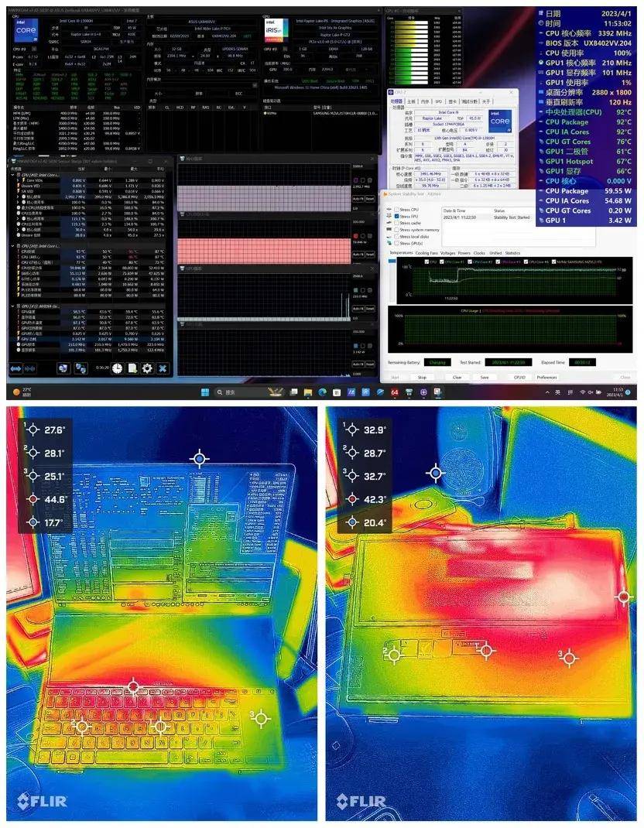Screen dimensions: 644x828
Task: Uncheck the Stress FPU checkbox
Action: click(x=397, y=217)
